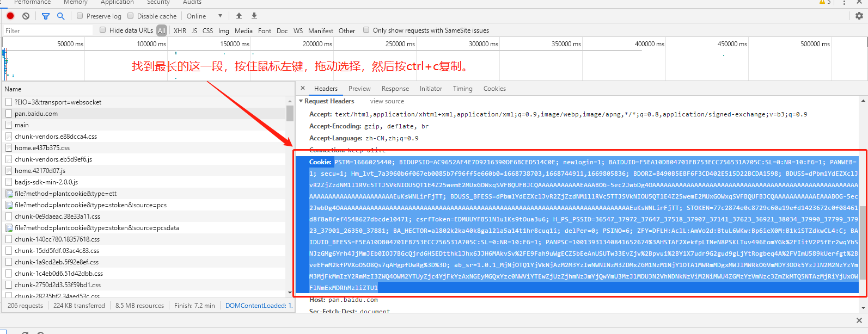Image resolution: width=868 pixels, height=334 pixels.
Task: Click file icon of pan.baidu.com request
Action: coord(9,114)
